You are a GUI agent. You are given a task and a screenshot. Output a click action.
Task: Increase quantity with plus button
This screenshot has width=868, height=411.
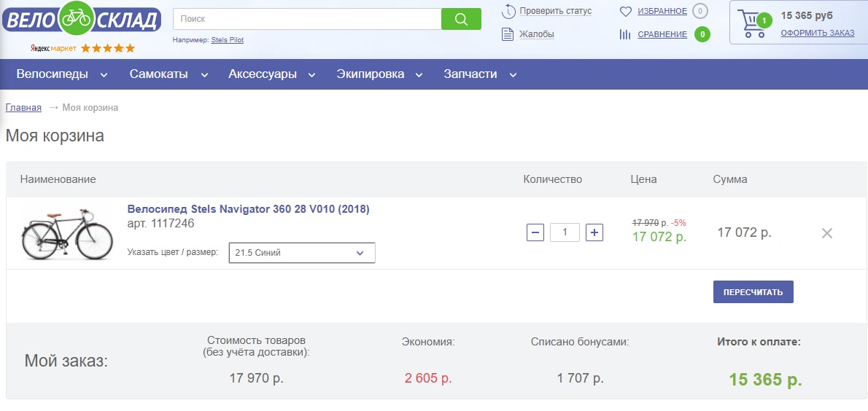pos(594,233)
